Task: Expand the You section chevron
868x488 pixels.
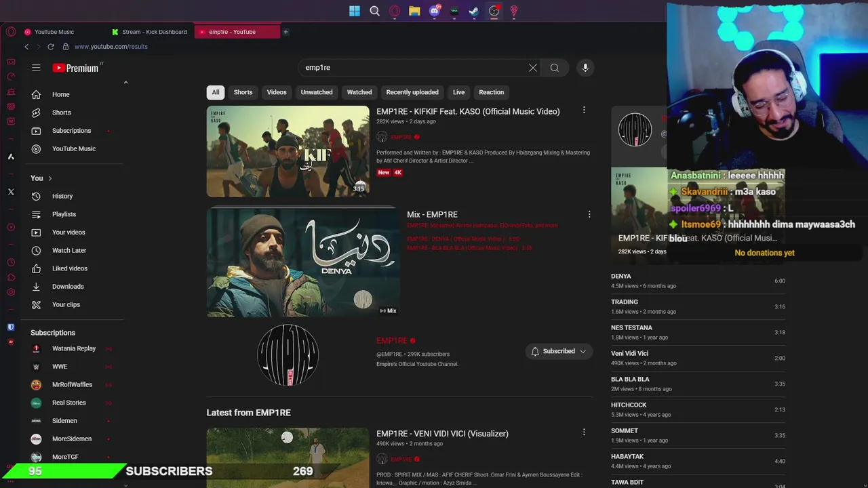Action: [x=50, y=178]
